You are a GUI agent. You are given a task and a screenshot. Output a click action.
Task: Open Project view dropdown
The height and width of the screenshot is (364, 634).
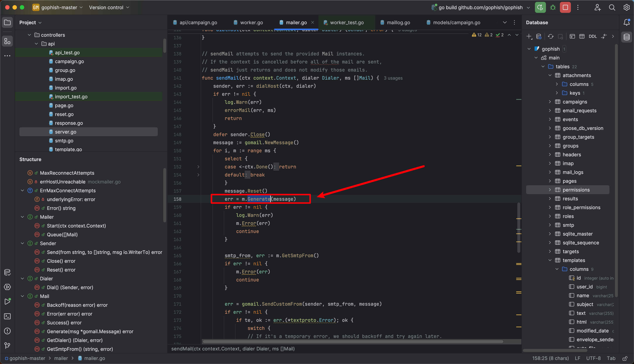30,23
